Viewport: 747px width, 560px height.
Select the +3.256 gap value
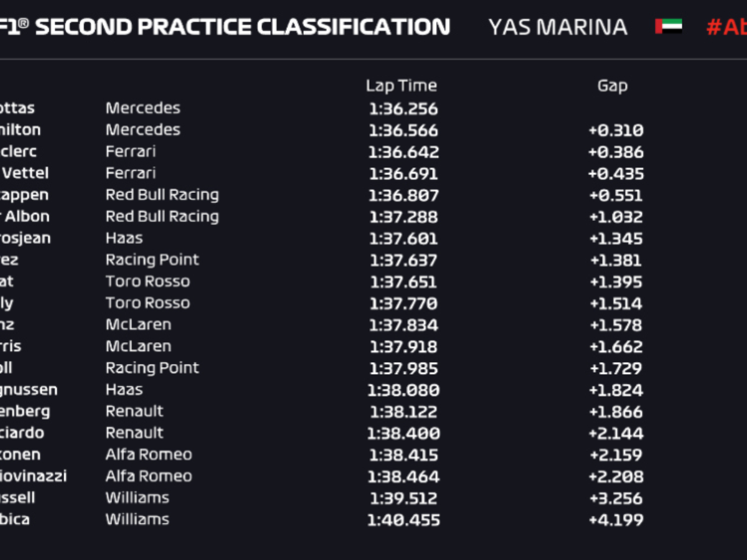click(x=616, y=498)
